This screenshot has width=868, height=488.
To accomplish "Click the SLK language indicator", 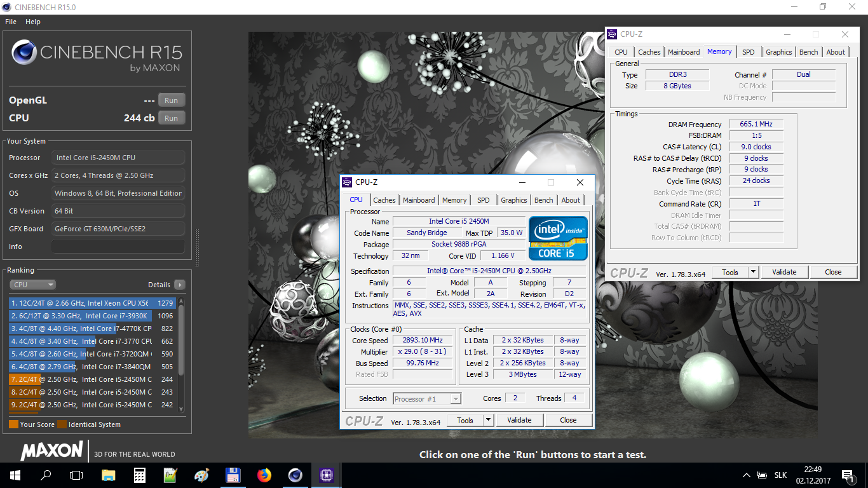I will pos(780,475).
